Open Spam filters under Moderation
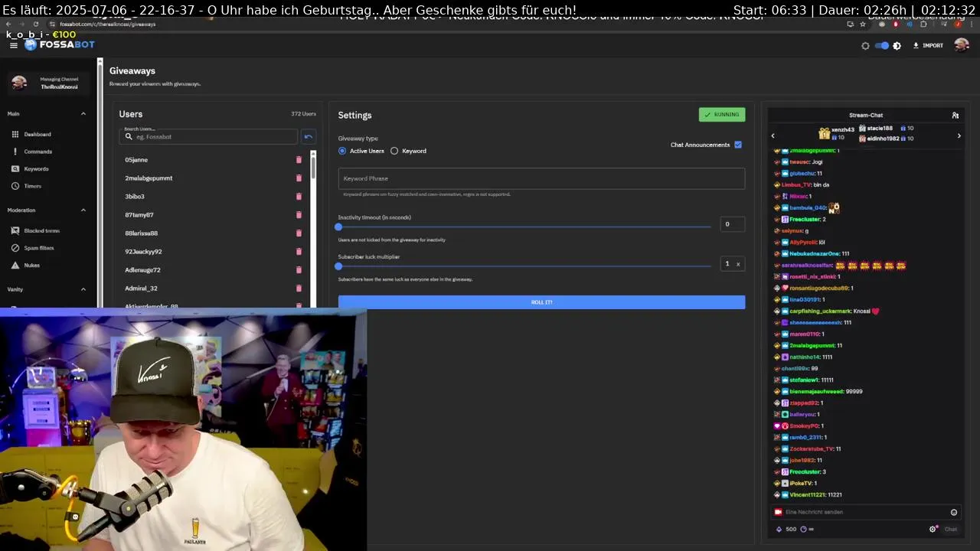Viewport: 980px width, 551px height. coord(38,248)
